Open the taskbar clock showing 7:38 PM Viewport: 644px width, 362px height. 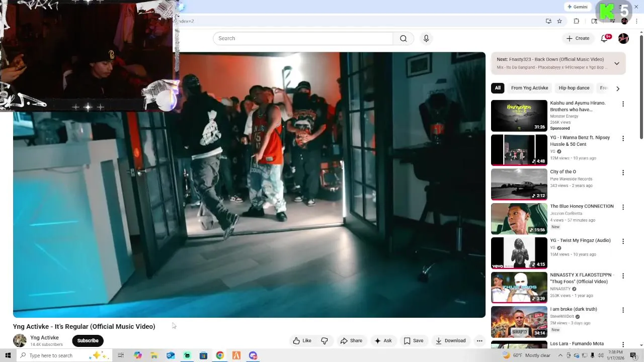tap(616, 355)
